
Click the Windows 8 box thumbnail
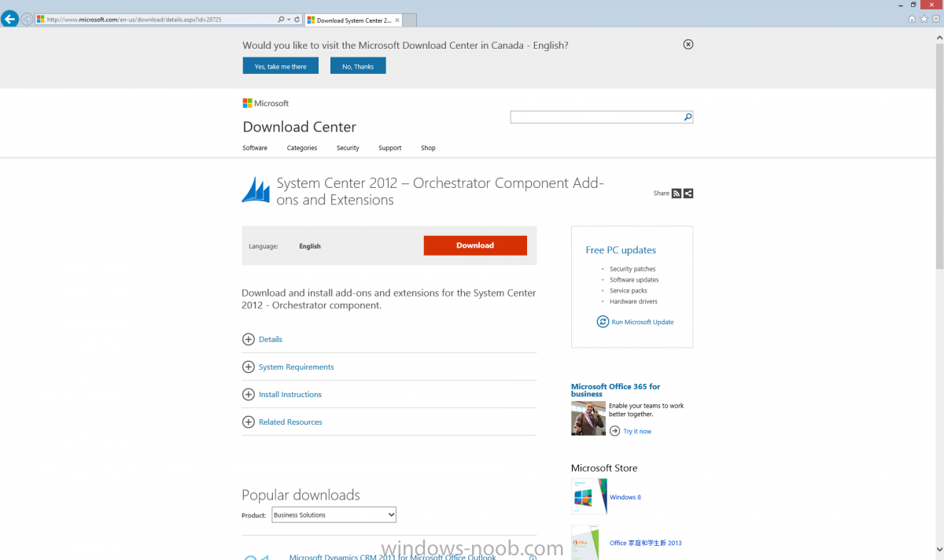pyautogui.click(x=589, y=496)
